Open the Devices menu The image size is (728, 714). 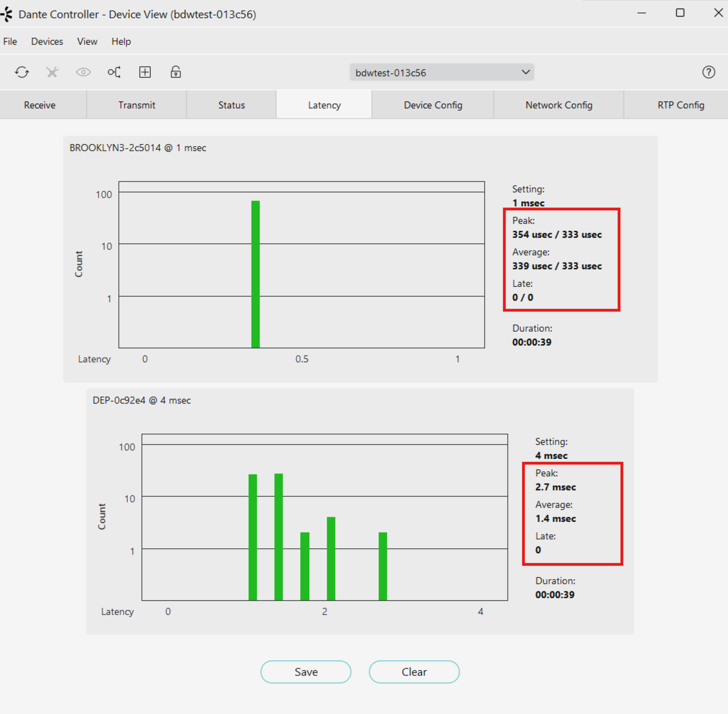pos(47,42)
